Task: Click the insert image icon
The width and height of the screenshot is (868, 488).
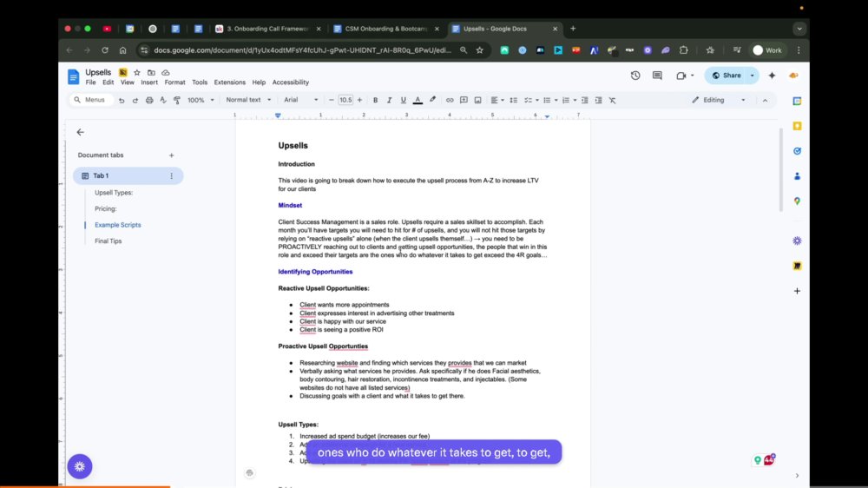Action: tap(477, 100)
